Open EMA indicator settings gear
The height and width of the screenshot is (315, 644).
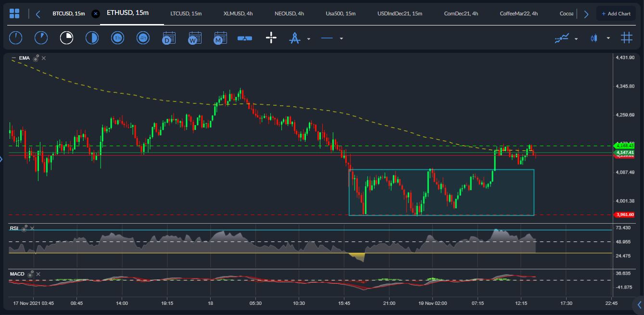pos(36,58)
